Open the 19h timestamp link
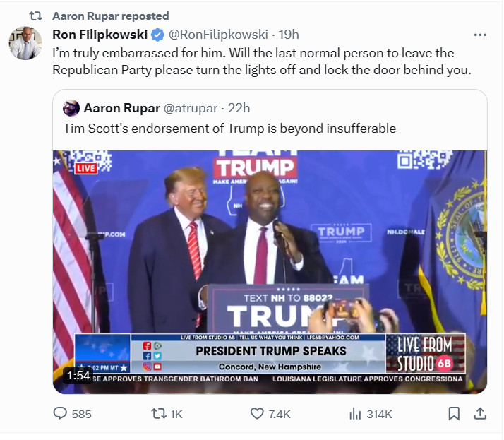Image resolution: width=504 pixels, height=440 pixels. [x=288, y=35]
